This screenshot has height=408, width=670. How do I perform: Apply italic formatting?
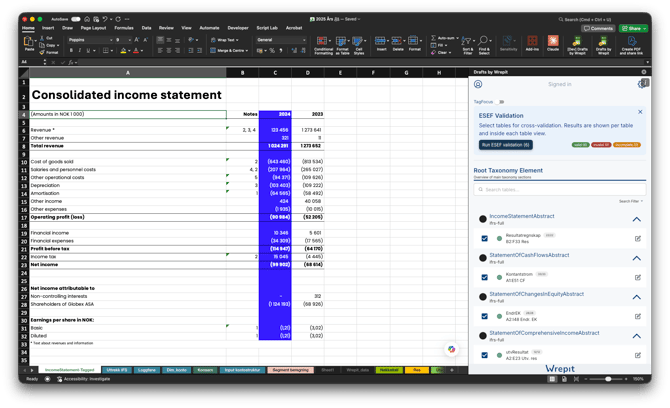tap(79, 50)
